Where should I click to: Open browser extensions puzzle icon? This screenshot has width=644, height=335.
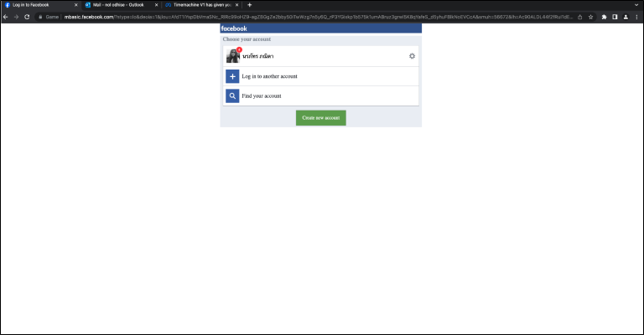pyautogui.click(x=604, y=17)
